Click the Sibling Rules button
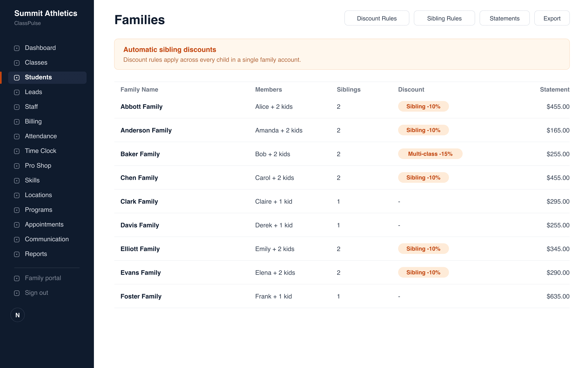 click(444, 18)
